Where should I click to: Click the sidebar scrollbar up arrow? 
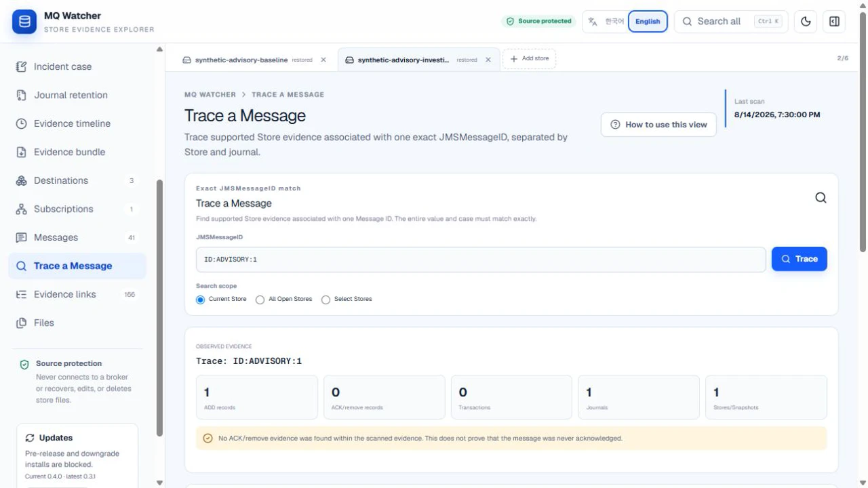coord(159,49)
